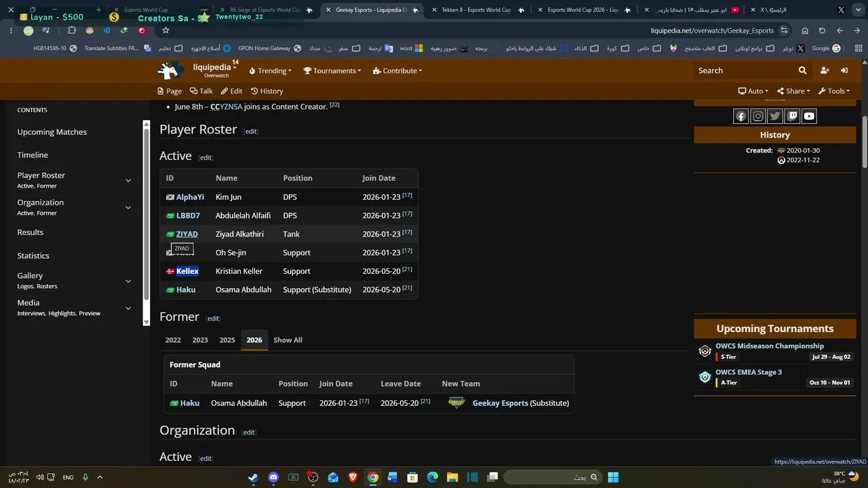Click the OWCS Midseason Championship tournament icon
The height and width of the screenshot is (488, 868).
[705, 351]
